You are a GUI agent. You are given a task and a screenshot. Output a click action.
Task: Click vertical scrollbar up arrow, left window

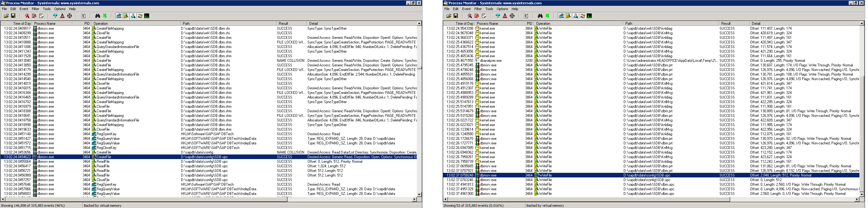419,23
